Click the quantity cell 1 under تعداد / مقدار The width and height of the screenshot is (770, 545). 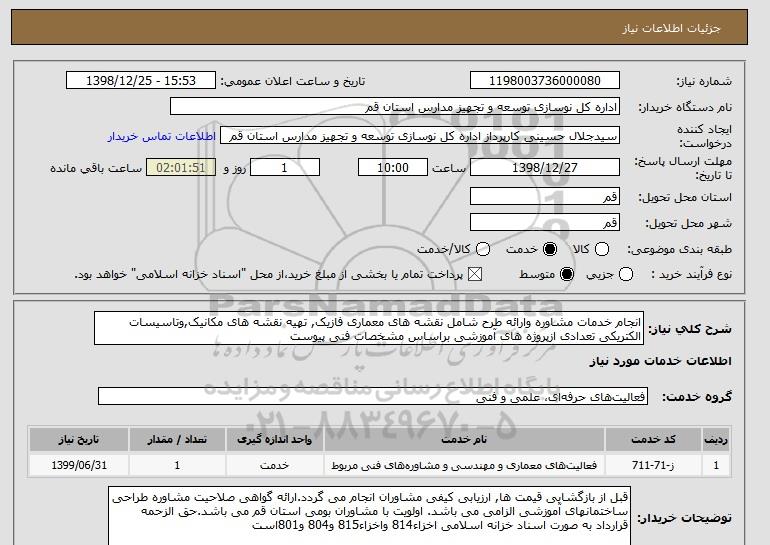tap(177, 465)
